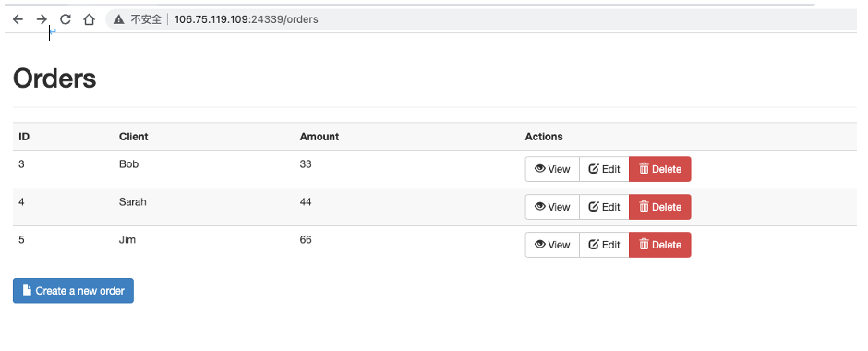Click the Amount column header
Viewport: 868px width, 351px height.
coord(319,136)
